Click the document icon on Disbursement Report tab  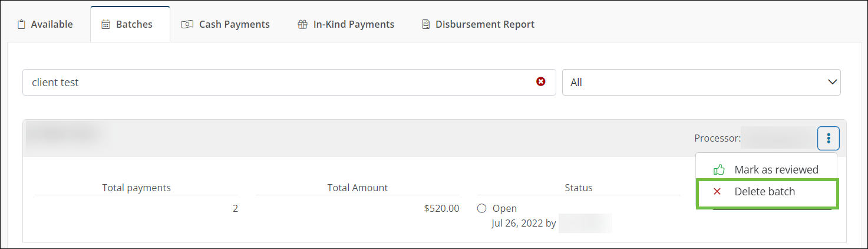point(425,25)
